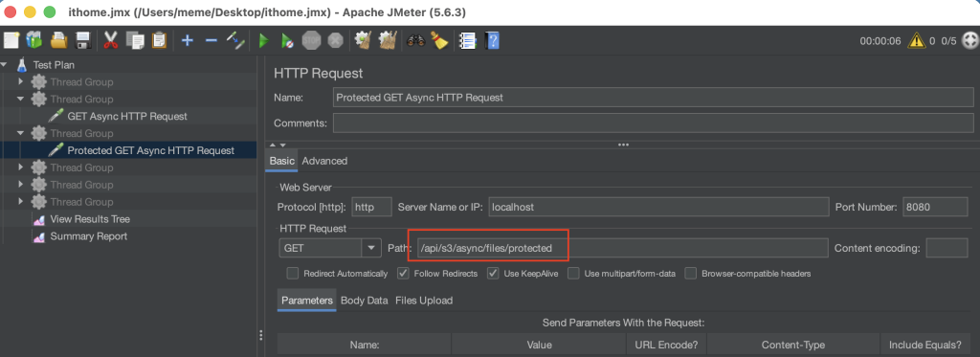Uncheck the Follow Redirects checkbox
Screen dimensions: 980x357
click(x=403, y=273)
